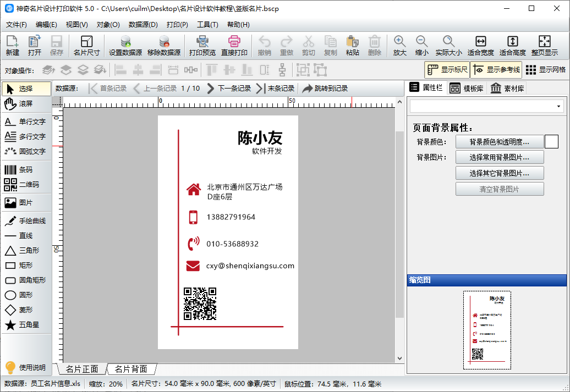Screen dimensions: 570x392
Task: Open the 文件(F) menu
Action: 17,25
